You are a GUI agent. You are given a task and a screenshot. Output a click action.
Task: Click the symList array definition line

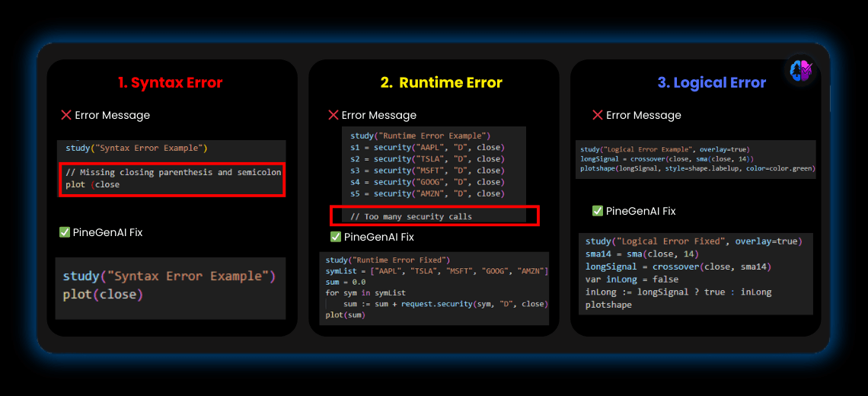[x=437, y=271]
